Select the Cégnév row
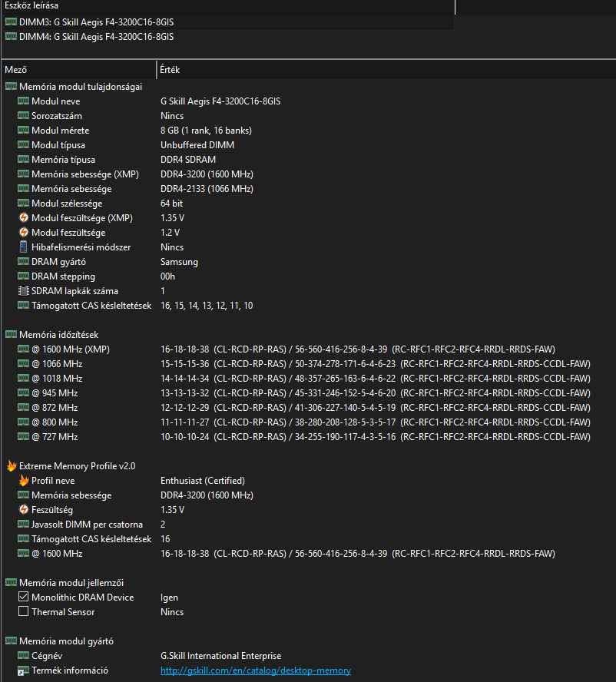Viewport: 616px width, 682px height. click(x=48, y=656)
